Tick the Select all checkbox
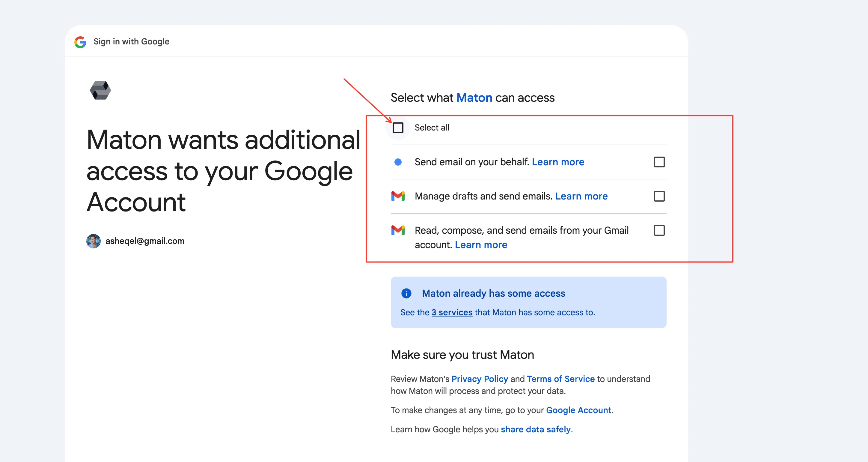The width and height of the screenshot is (868, 462). pos(398,128)
